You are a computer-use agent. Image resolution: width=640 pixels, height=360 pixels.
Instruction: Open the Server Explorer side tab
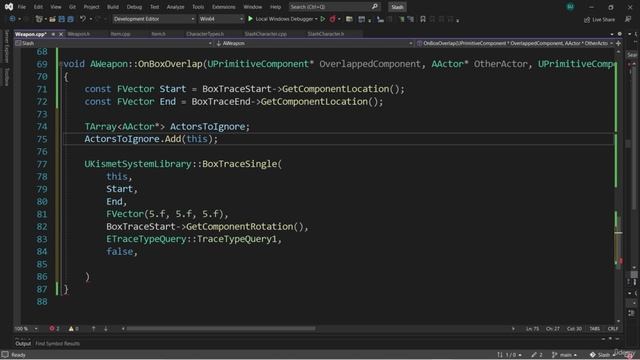pos(6,46)
